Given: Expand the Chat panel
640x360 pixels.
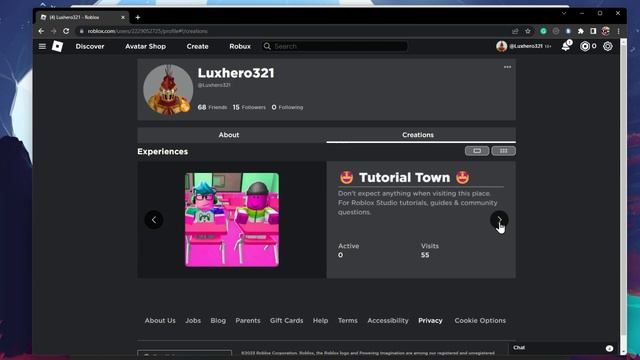Looking at the screenshot, I should pyautogui.click(x=563, y=348).
